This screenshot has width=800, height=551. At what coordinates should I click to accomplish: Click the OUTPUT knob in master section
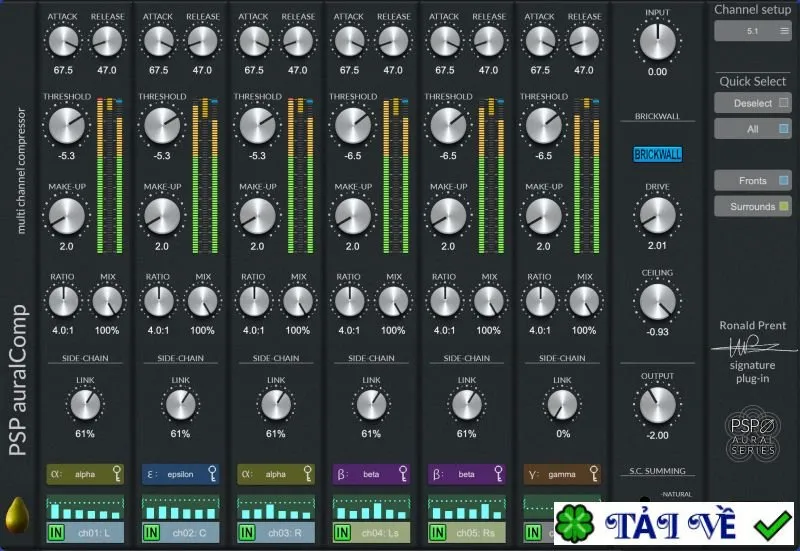(658, 405)
